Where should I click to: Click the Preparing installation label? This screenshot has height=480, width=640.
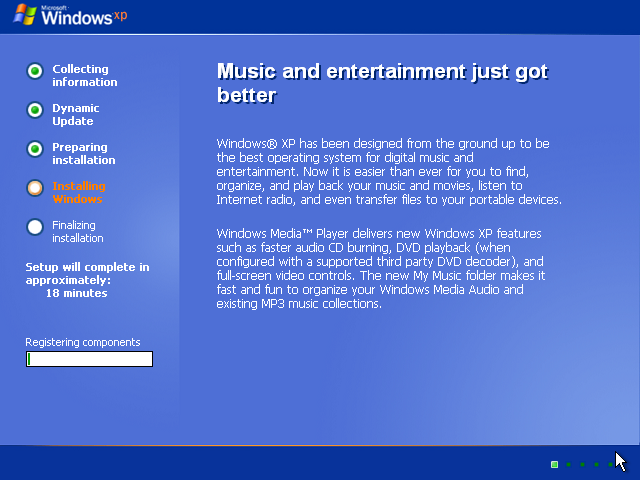click(x=84, y=153)
